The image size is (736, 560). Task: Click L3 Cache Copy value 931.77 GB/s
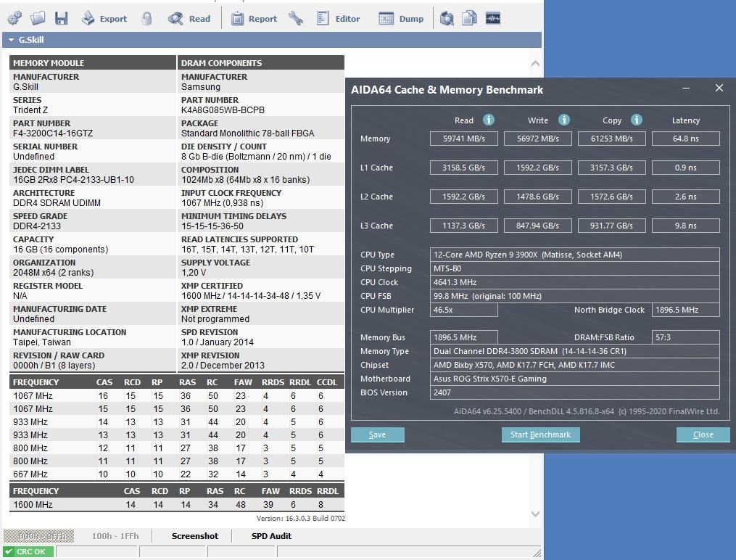(611, 226)
